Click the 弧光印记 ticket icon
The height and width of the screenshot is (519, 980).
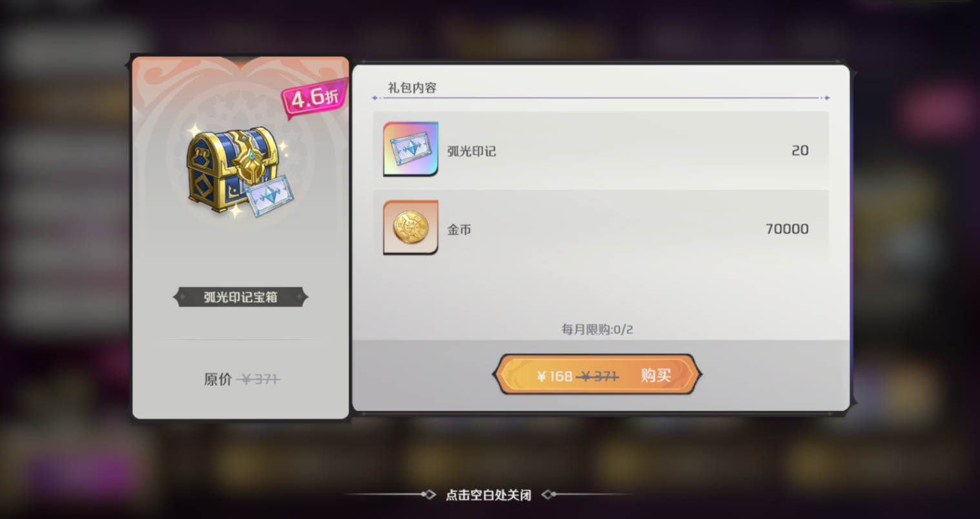pyautogui.click(x=411, y=149)
